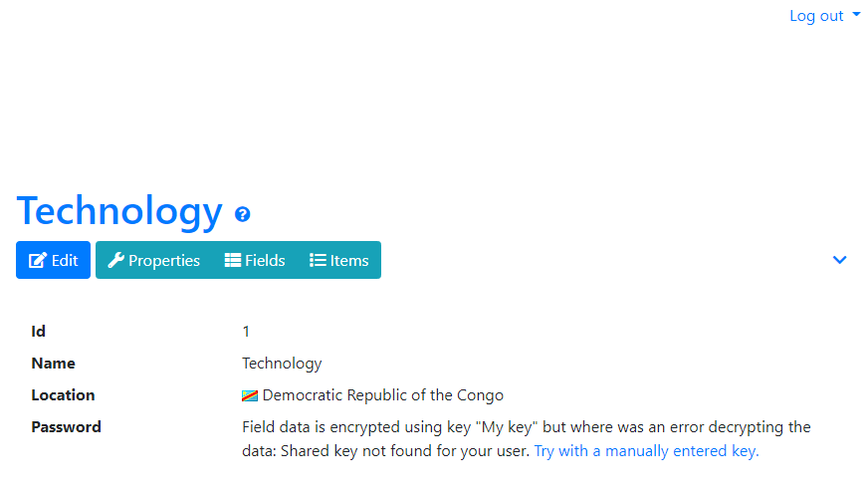Click Try with a manually entered key
The width and height of the screenshot is (868, 494).
646,451
